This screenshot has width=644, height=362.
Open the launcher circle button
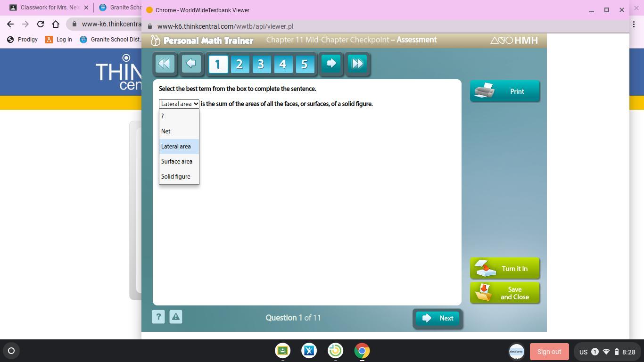pyautogui.click(x=11, y=351)
